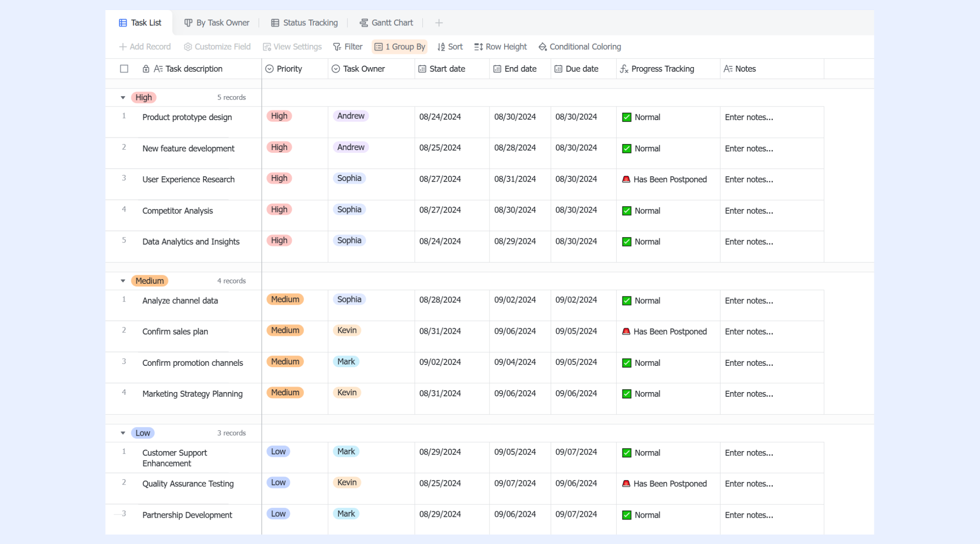Open the Row Height settings

pos(500,47)
